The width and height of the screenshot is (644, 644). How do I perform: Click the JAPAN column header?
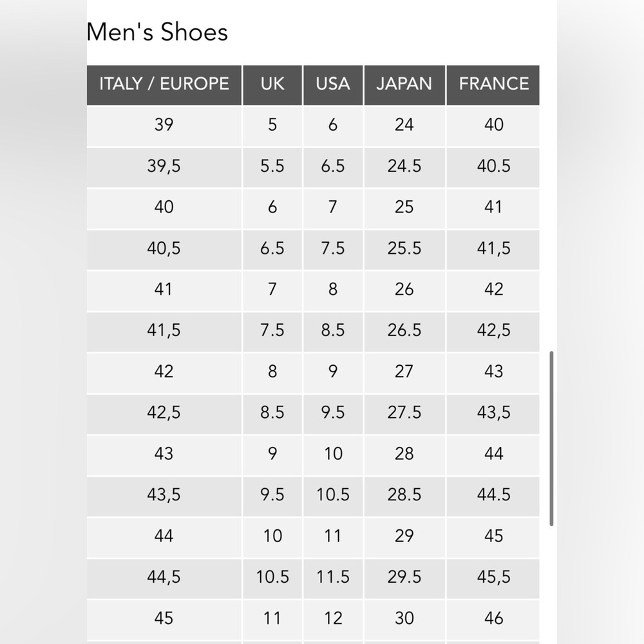[404, 84]
